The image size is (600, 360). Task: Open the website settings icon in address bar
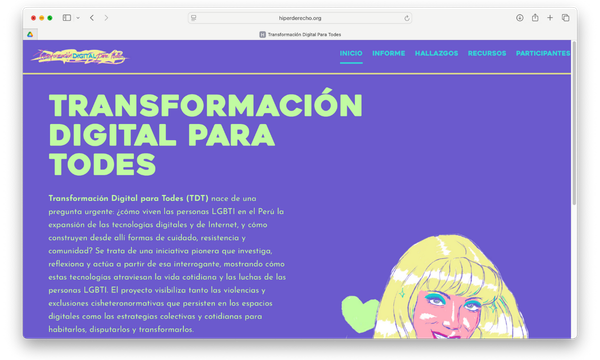[x=194, y=18]
